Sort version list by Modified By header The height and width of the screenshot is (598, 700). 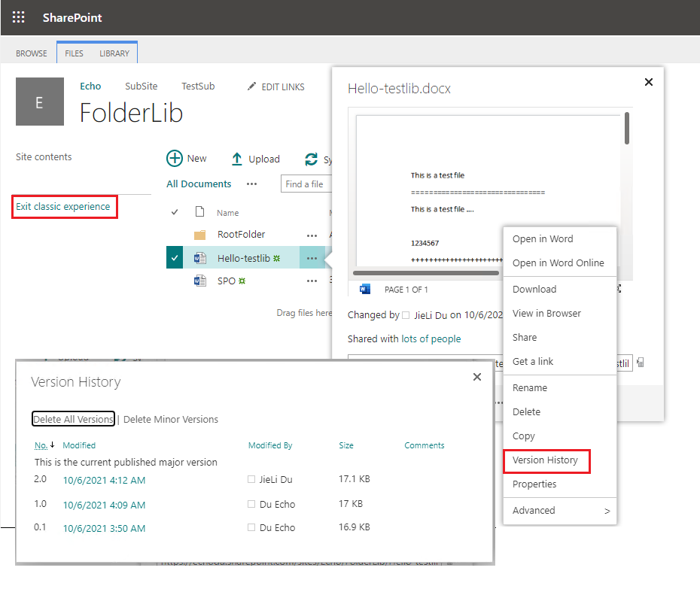270,445
